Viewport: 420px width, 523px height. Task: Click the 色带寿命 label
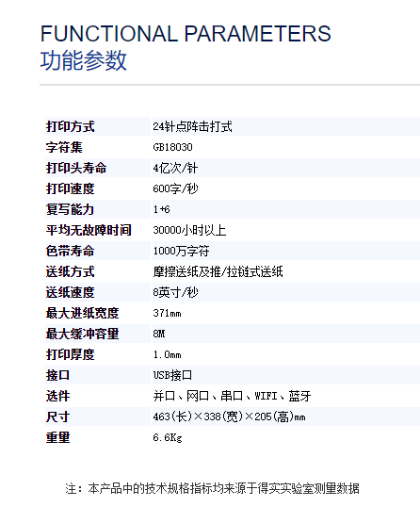pyautogui.click(x=71, y=251)
